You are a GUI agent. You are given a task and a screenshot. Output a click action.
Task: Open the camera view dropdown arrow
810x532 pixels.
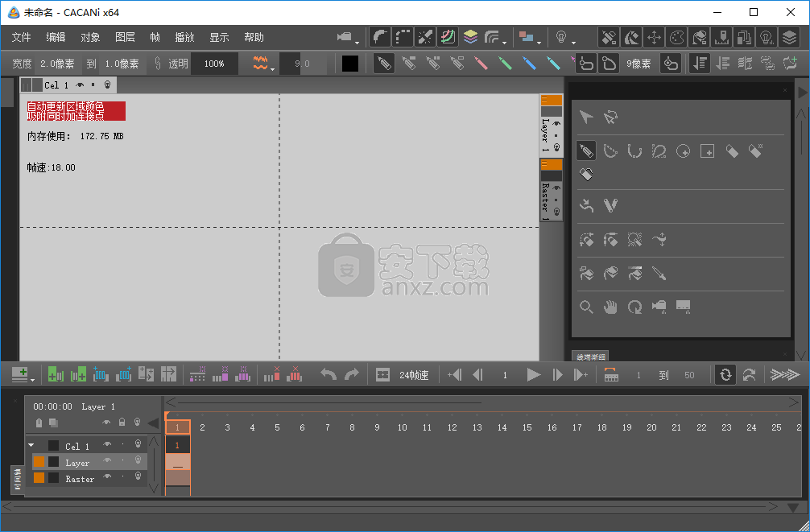(x=357, y=43)
